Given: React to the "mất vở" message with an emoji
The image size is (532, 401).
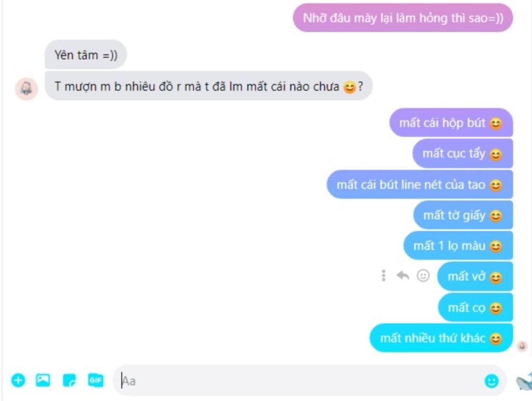Looking at the screenshot, I should tap(423, 275).
